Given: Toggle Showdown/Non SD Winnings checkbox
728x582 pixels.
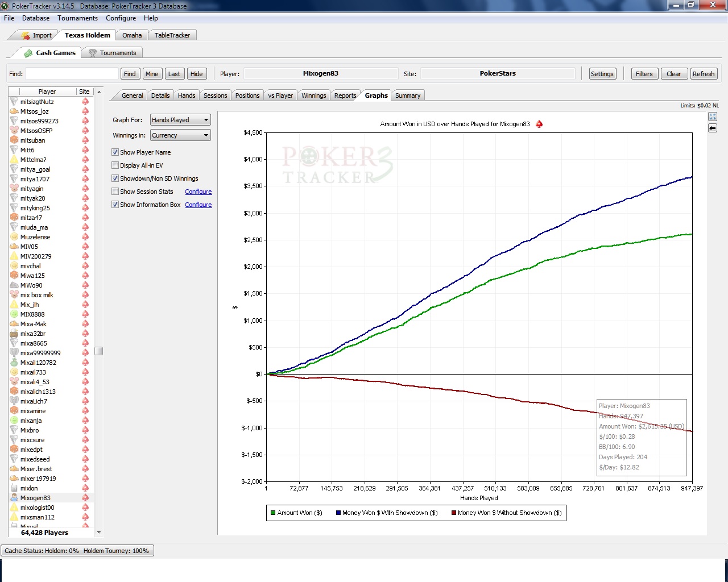Looking at the screenshot, I should tap(115, 178).
